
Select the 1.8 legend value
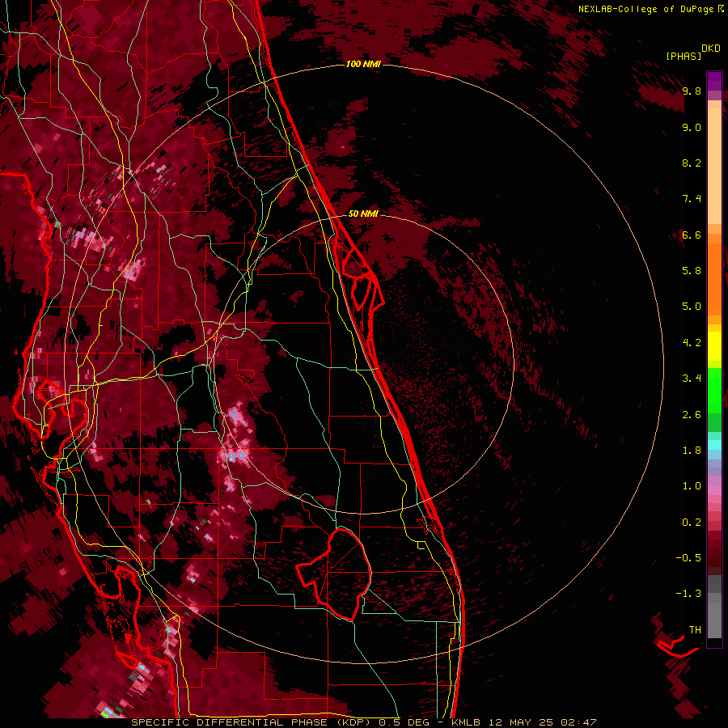(x=692, y=451)
